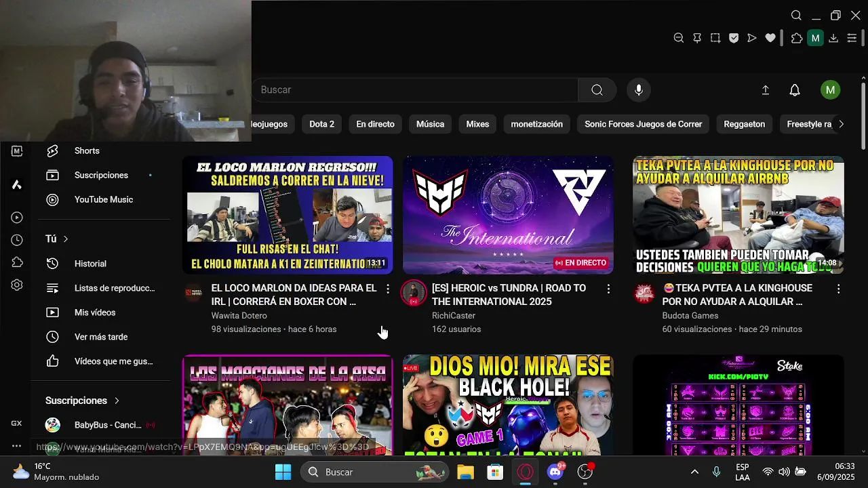The image size is (868, 488).
Task: Open EL LOCO MARLON REGRESO thumbnail
Action: [288, 215]
